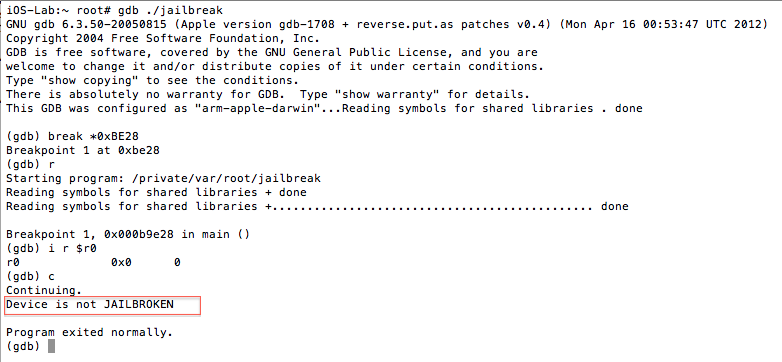
Task: Click the r0 register value 0x0
Action: [121, 262]
